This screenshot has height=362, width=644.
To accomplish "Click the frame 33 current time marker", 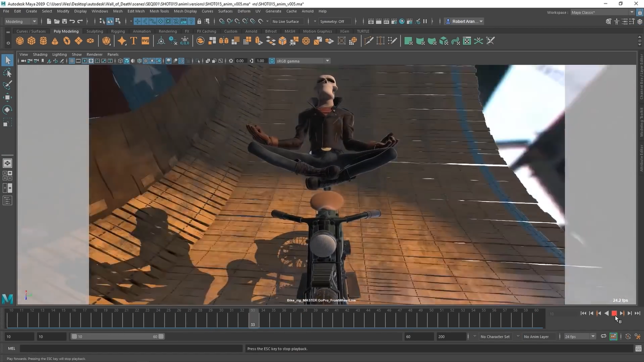I will (253, 319).
